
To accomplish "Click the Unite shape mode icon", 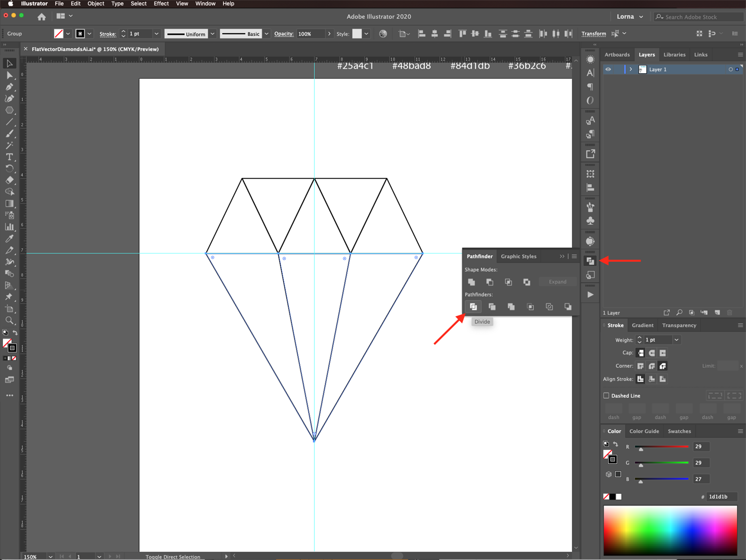I will click(471, 282).
